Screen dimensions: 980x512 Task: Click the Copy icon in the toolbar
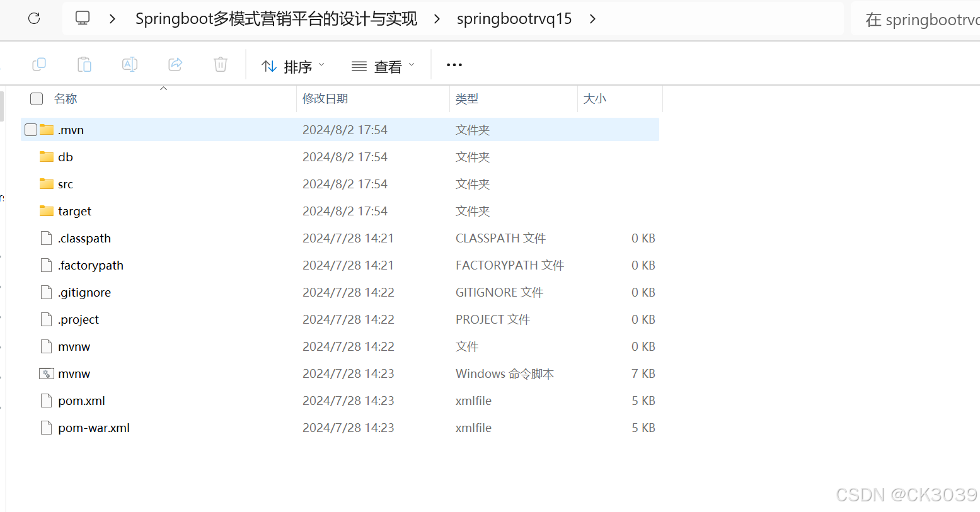coord(39,64)
